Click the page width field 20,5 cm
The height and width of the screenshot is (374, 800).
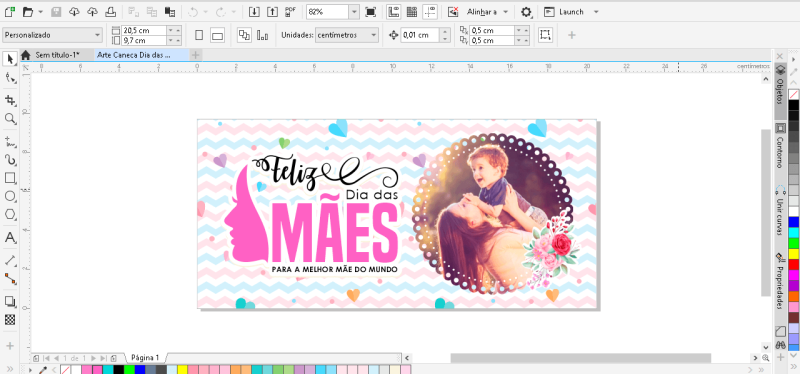(x=144, y=31)
